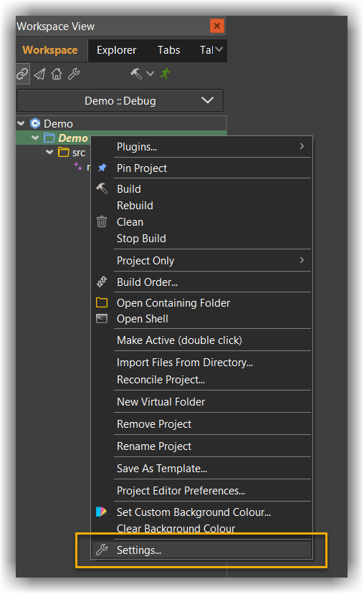Collapse the src folder node
Image resolution: width=364 pixels, height=594 pixels.
point(49,153)
